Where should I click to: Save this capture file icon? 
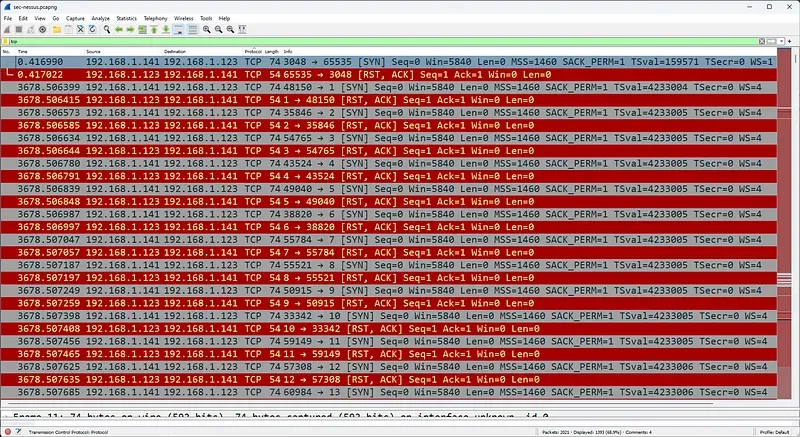point(68,30)
